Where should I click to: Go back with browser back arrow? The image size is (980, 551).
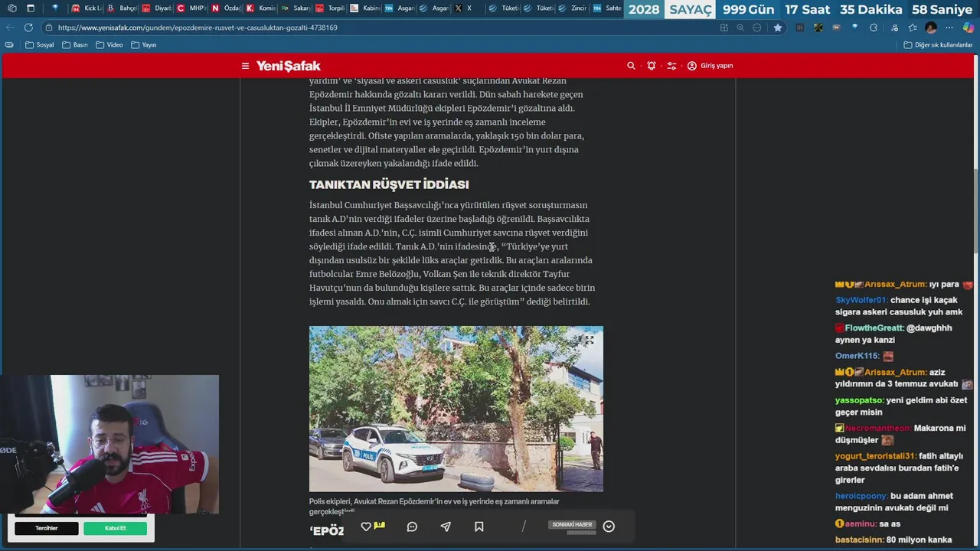(9, 28)
